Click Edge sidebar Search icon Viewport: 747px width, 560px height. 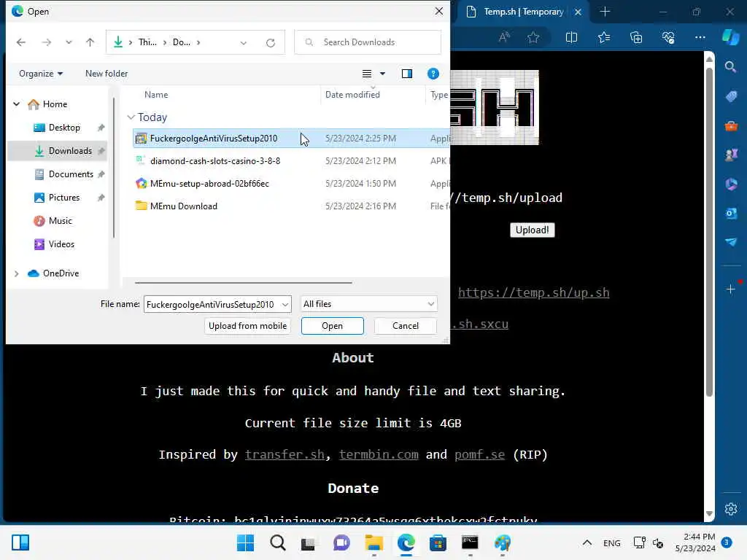tap(730, 66)
